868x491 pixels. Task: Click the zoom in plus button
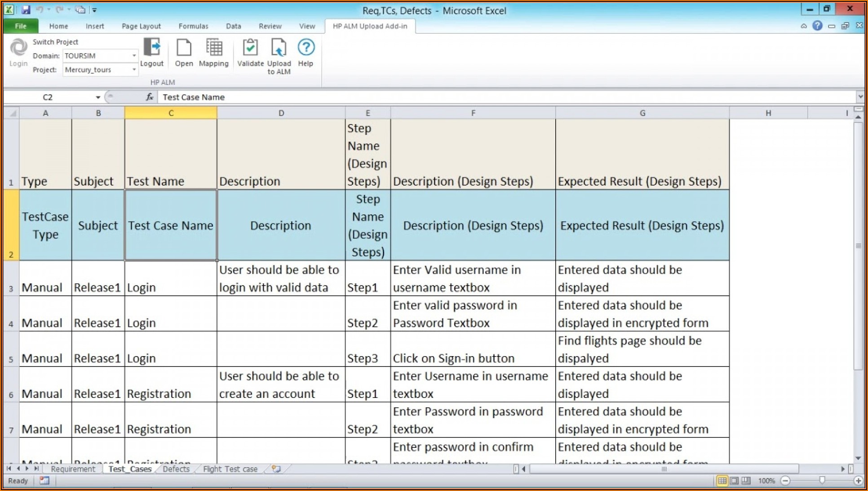click(x=858, y=481)
